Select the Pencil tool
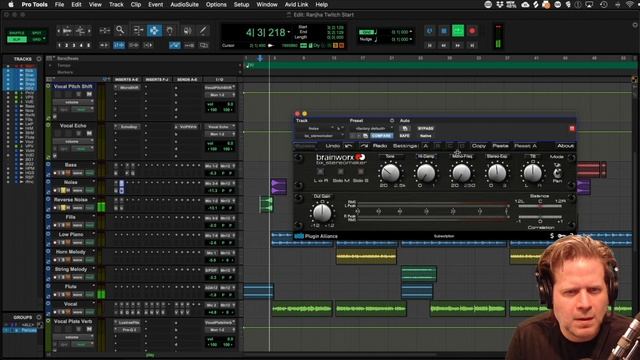The image size is (640, 360). [x=203, y=30]
